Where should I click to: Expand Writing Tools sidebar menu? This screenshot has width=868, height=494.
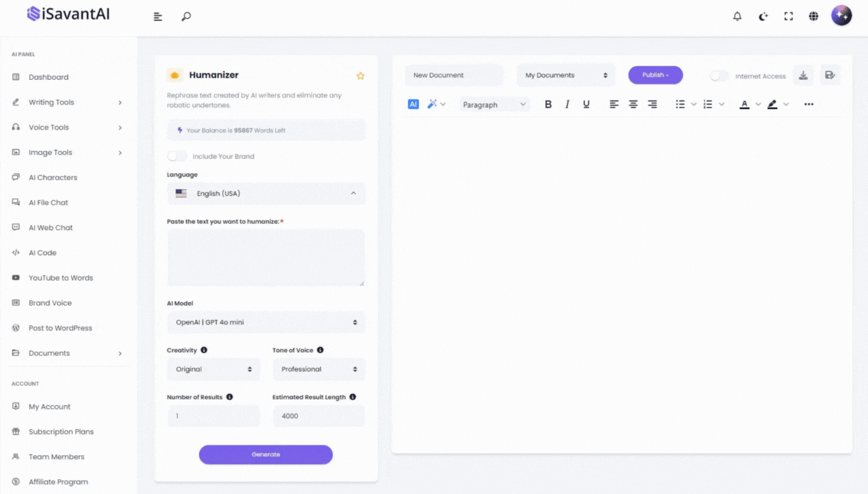(51, 102)
